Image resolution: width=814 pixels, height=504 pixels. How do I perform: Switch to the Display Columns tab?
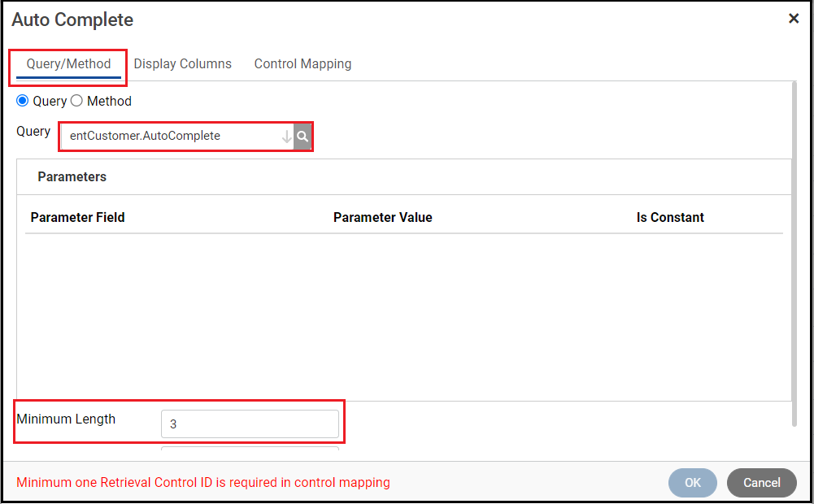tap(182, 63)
